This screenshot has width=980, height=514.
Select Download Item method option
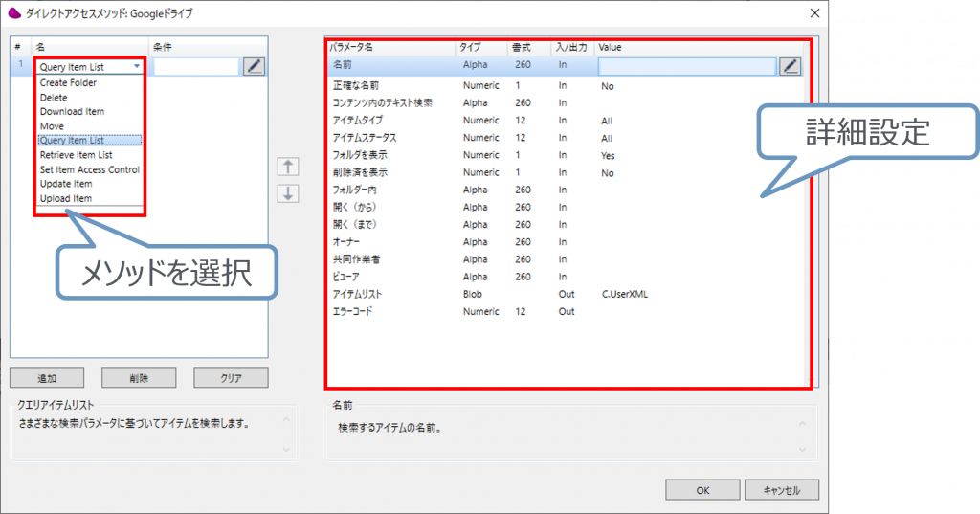pyautogui.click(x=72, y=111)
